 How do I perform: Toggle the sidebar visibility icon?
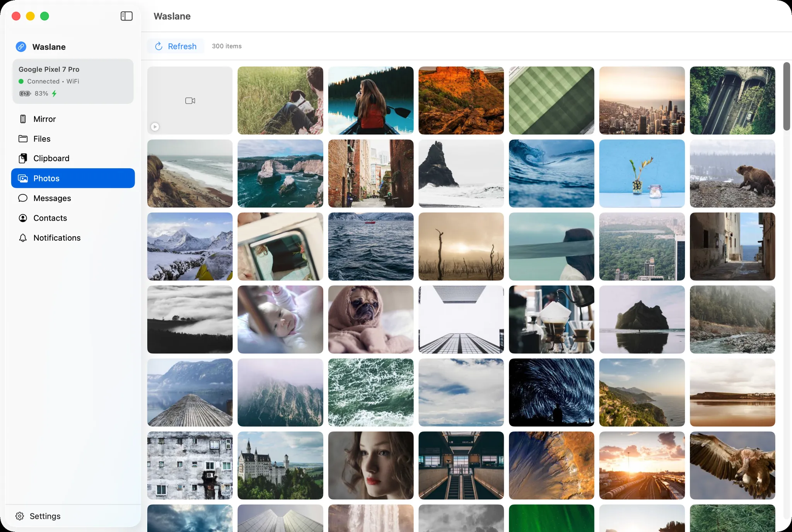[x=126, y=16]
